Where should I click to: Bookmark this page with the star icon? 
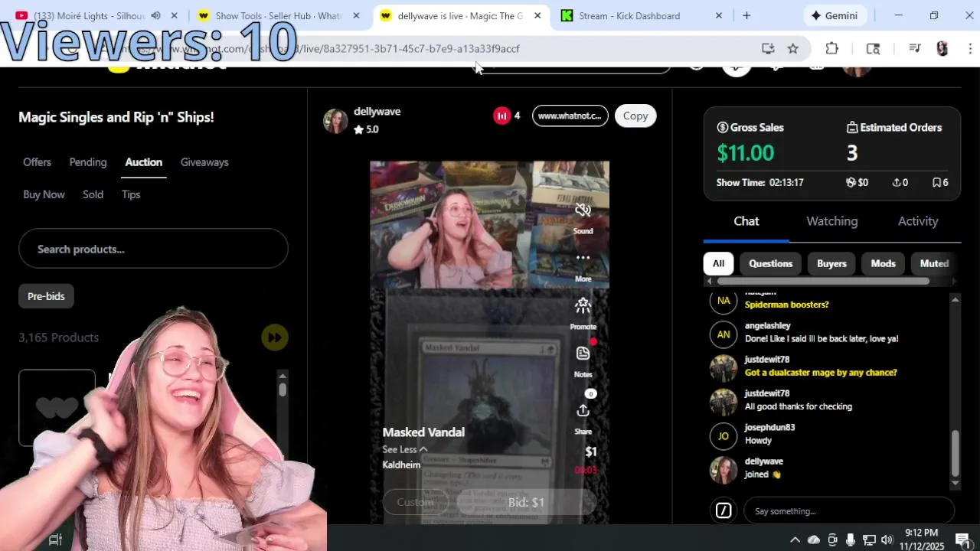coord(793,48)
